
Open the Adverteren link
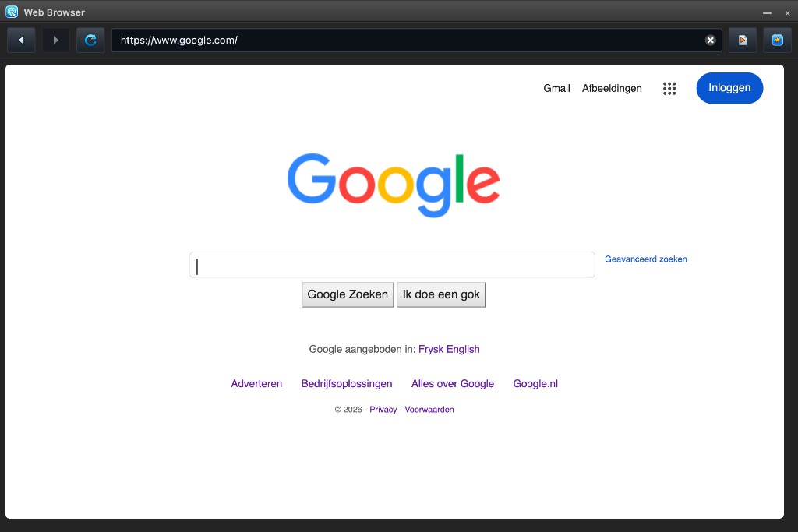[x=256, y=383]
